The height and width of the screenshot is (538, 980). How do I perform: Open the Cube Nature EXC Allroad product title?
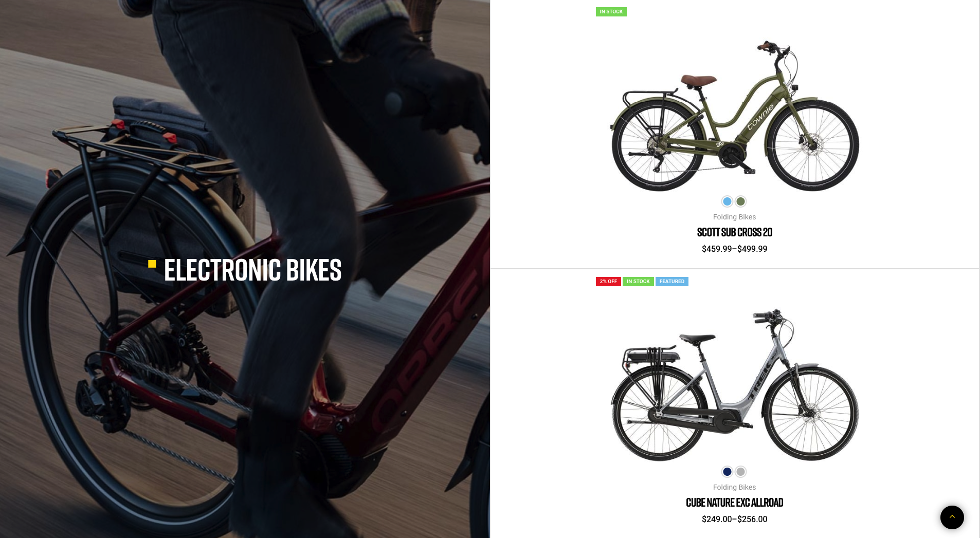coord(734,503)
